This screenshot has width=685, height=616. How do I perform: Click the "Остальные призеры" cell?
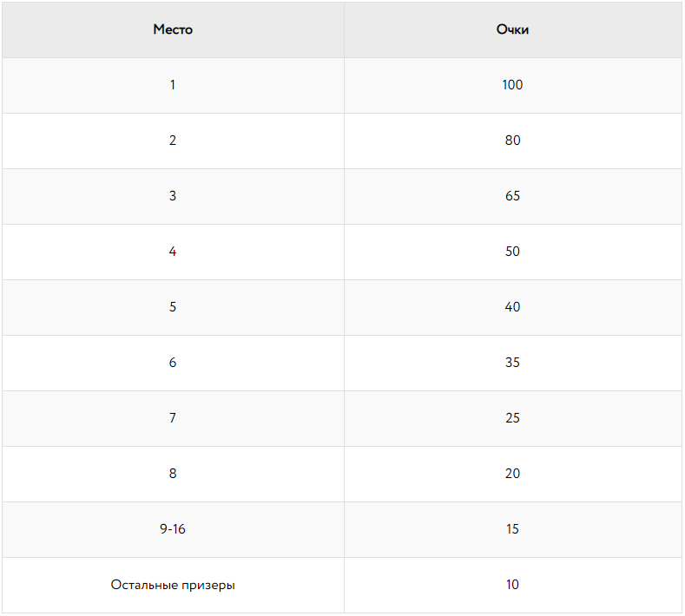(x=173, y=585)
